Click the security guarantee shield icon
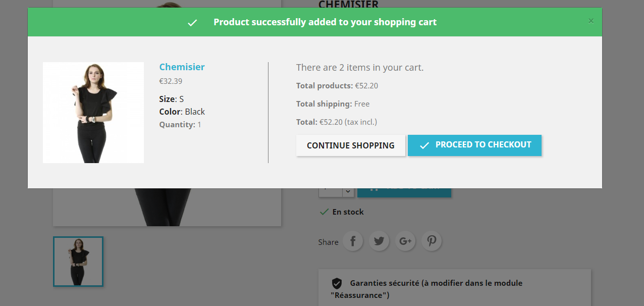Viewport: 644px width, 306px height. coord(337,283)
